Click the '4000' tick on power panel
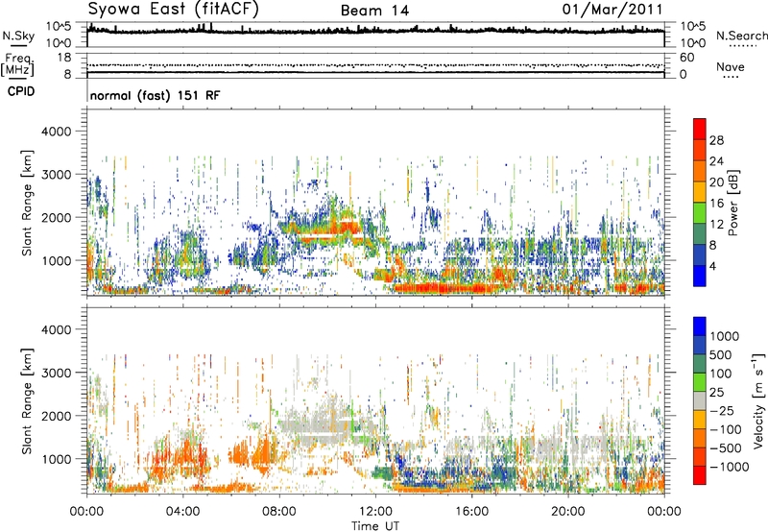 (57, 132)
